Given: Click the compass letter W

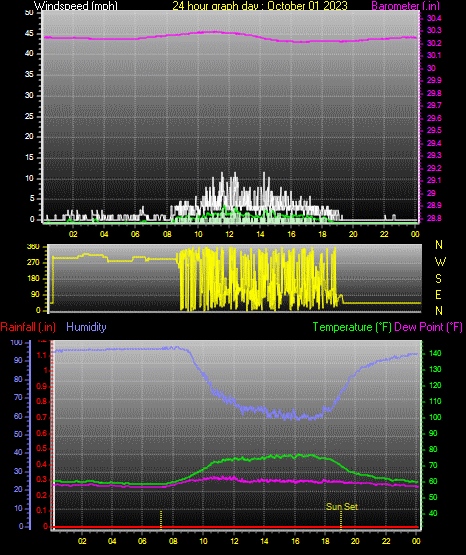Looking at the screenshot, I should 440,262.
